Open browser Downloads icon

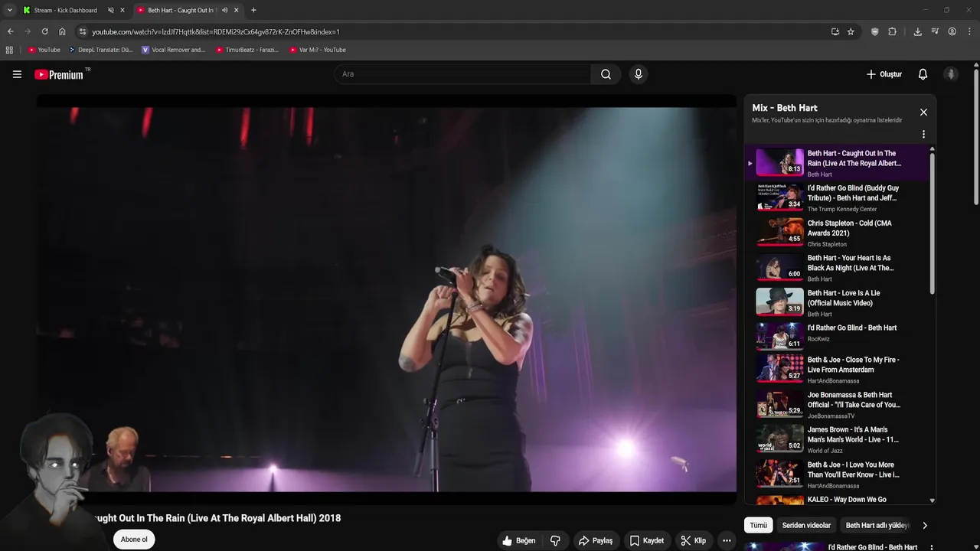[x=917, y=31]
